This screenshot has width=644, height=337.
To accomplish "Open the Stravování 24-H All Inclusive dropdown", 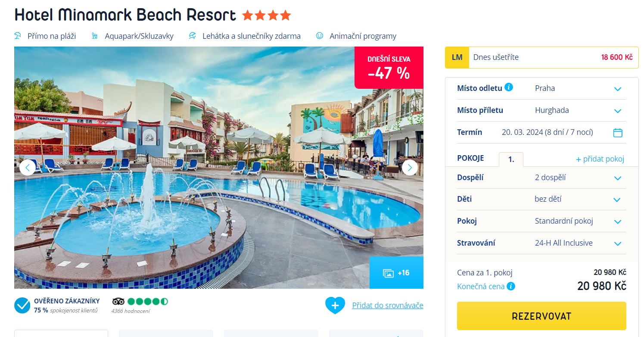I will pyautogui.click(x=541, y=243).
